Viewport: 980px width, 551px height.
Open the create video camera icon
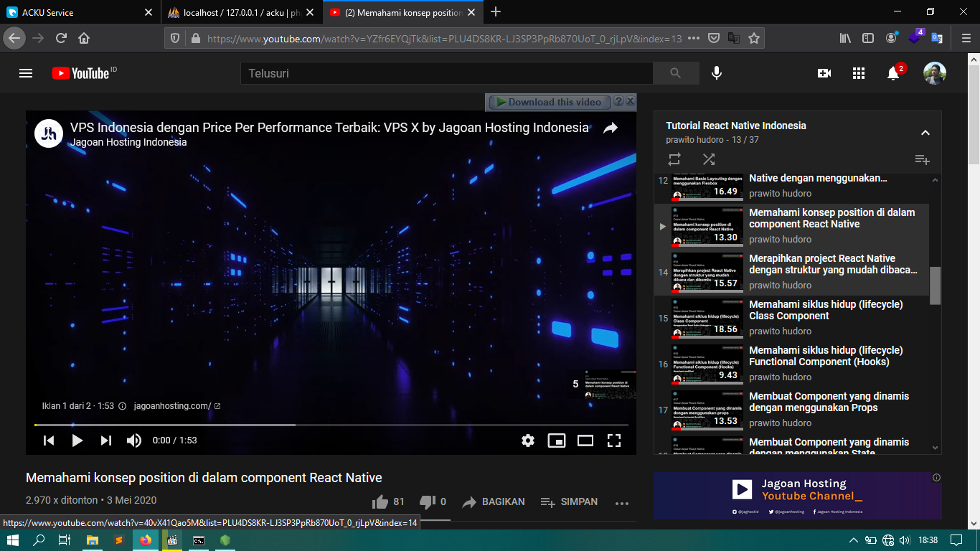tap(824, 73)
